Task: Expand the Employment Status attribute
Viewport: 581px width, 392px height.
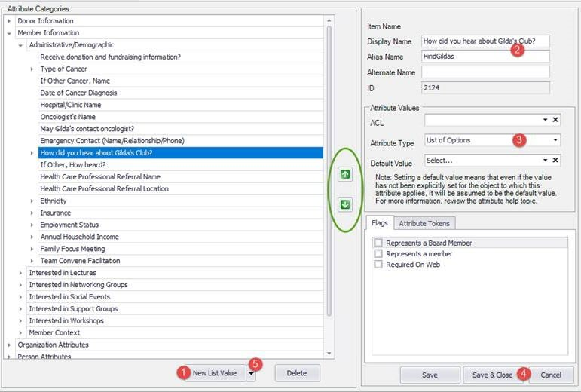Action: tap(32, 225)
